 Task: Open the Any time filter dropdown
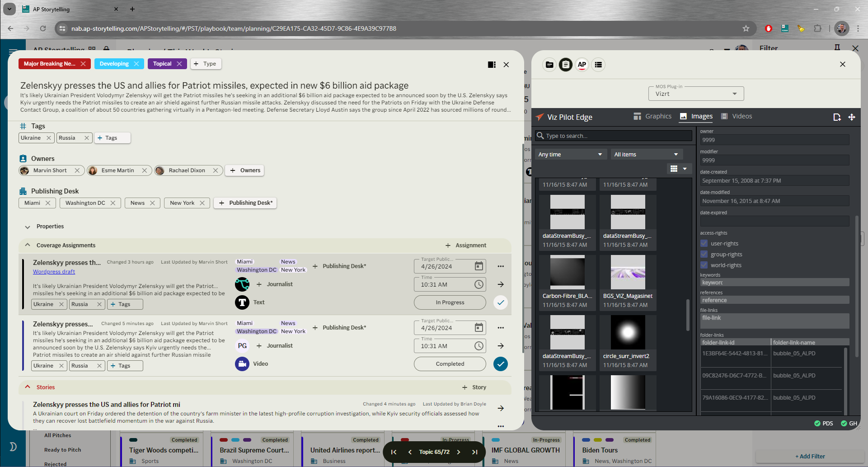[570, 154]
